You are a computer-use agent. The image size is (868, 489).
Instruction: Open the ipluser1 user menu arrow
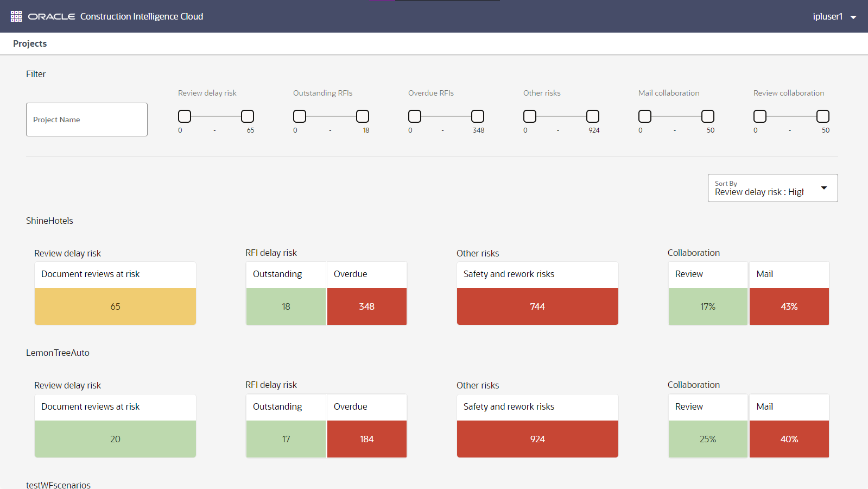coord(853,17)
